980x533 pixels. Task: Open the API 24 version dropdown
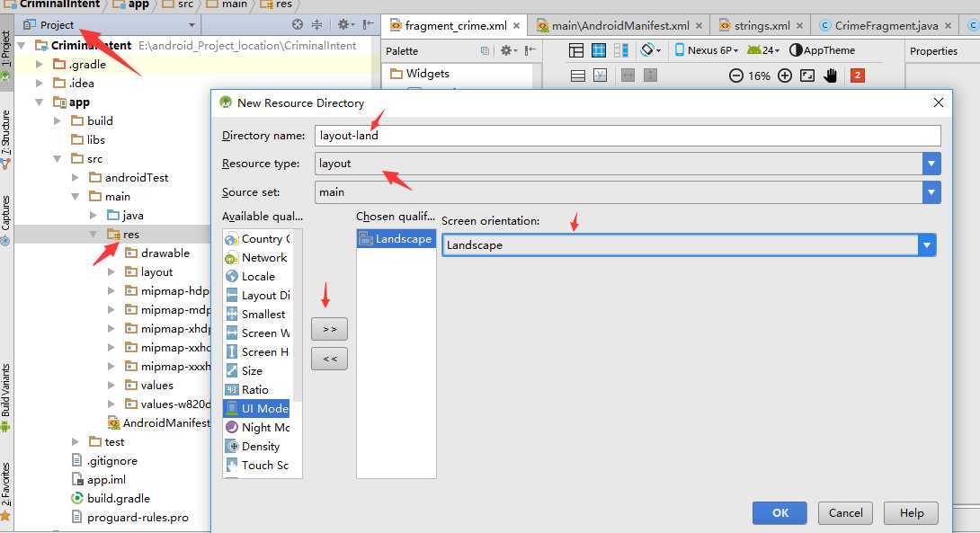(x=763, y=50)
